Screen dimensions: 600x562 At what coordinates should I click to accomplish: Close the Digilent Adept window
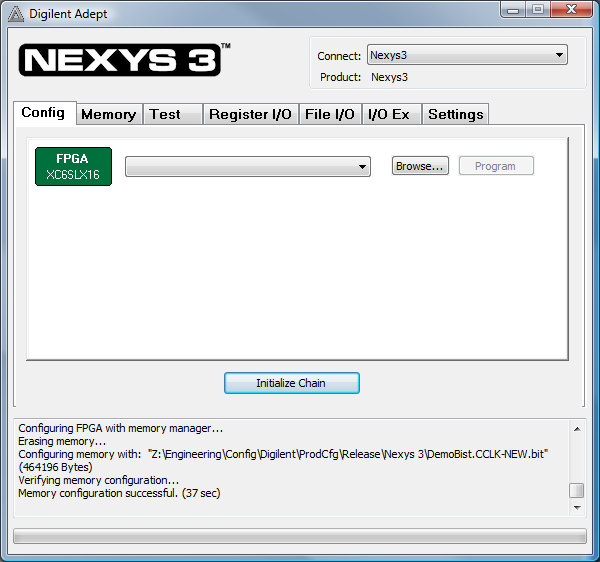571,10
